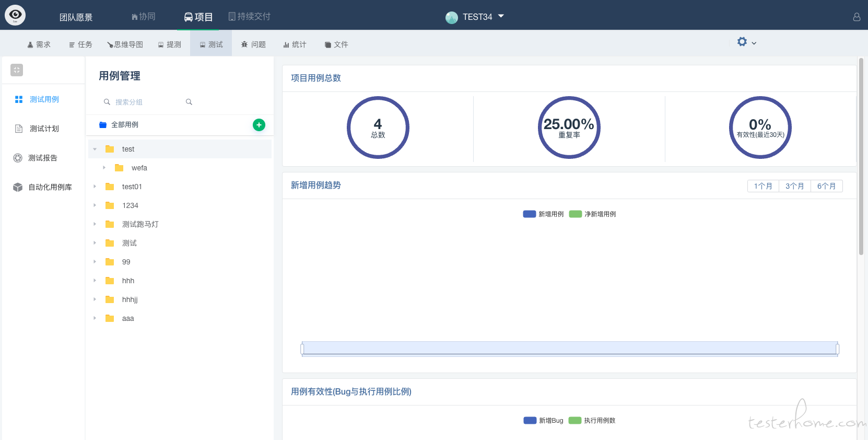Collapse the test folder node

(95, 149)
